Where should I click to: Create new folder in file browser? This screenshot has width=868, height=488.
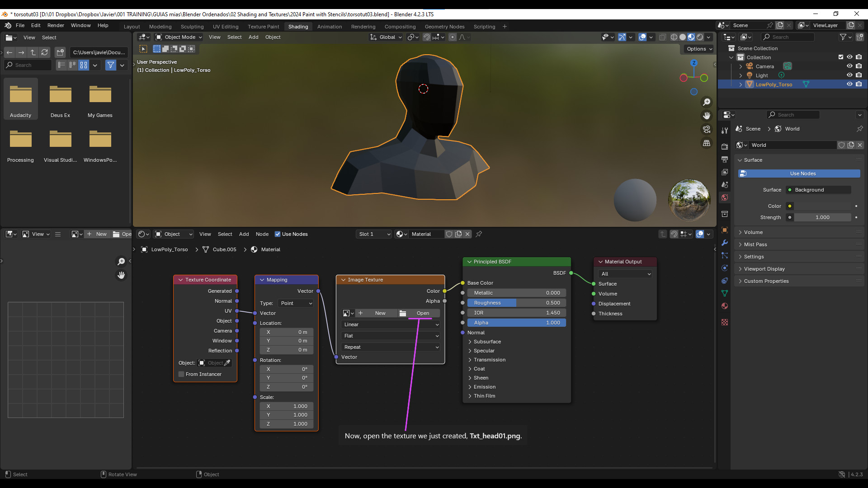point(61,52)
